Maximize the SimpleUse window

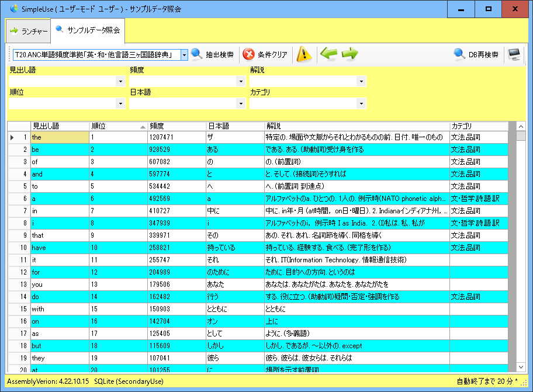coord(488,9)
